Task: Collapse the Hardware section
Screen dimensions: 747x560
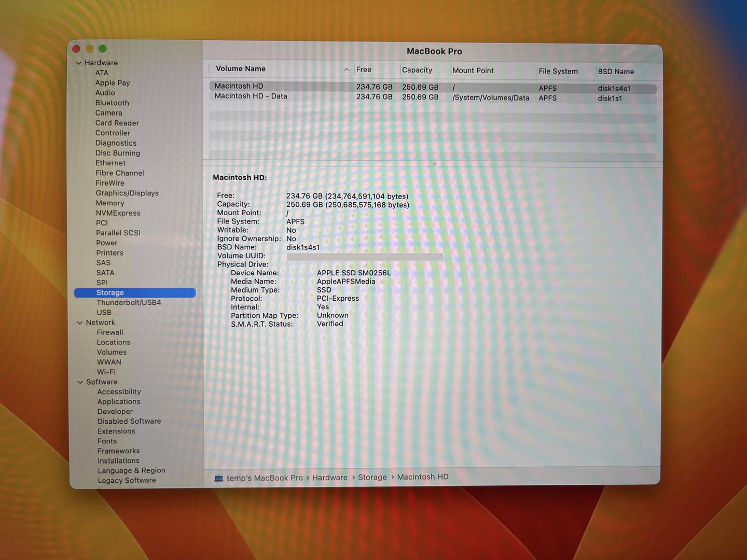Action: pyautogui.click(x=79, y=63)
